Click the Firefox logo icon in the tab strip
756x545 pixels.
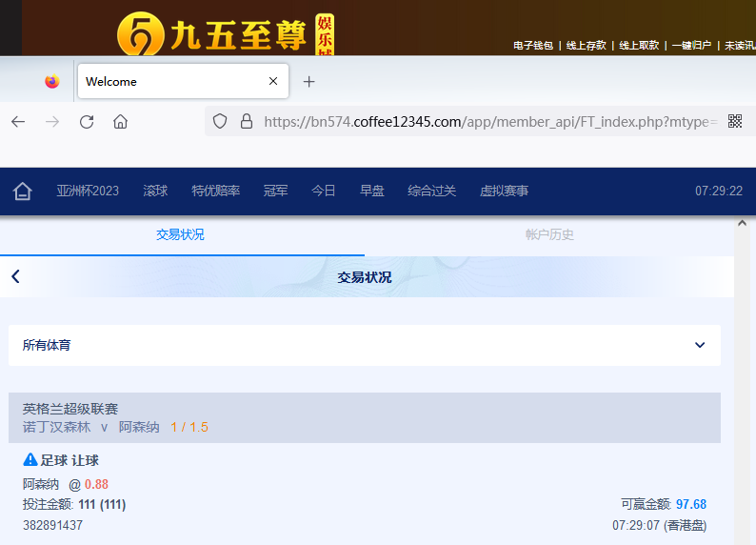point(52,82)
